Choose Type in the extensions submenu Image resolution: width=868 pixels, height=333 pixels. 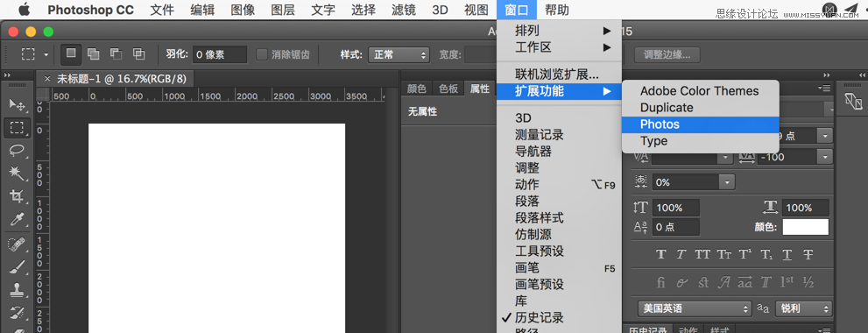tap(700, 141)
